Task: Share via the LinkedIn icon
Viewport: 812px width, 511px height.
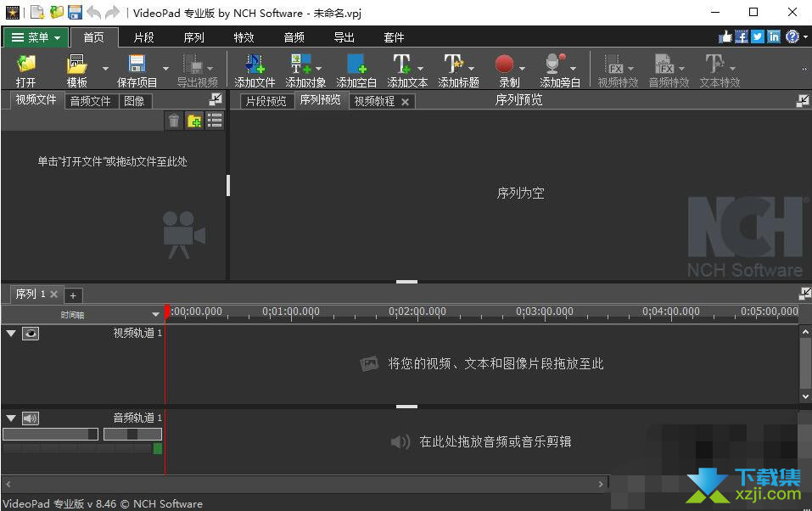Action: [774, 36]
